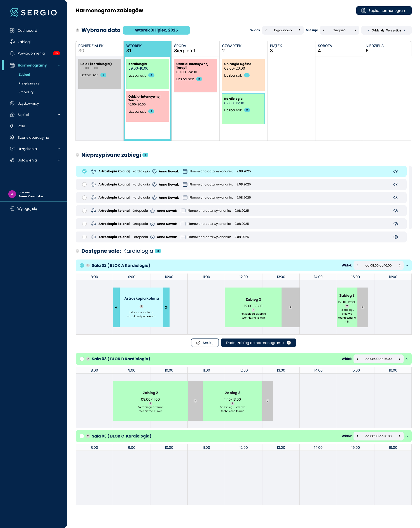Screen dimensions: 420x528
Task: Click help icon next to Wybrana data
Action: click(77, 30)
